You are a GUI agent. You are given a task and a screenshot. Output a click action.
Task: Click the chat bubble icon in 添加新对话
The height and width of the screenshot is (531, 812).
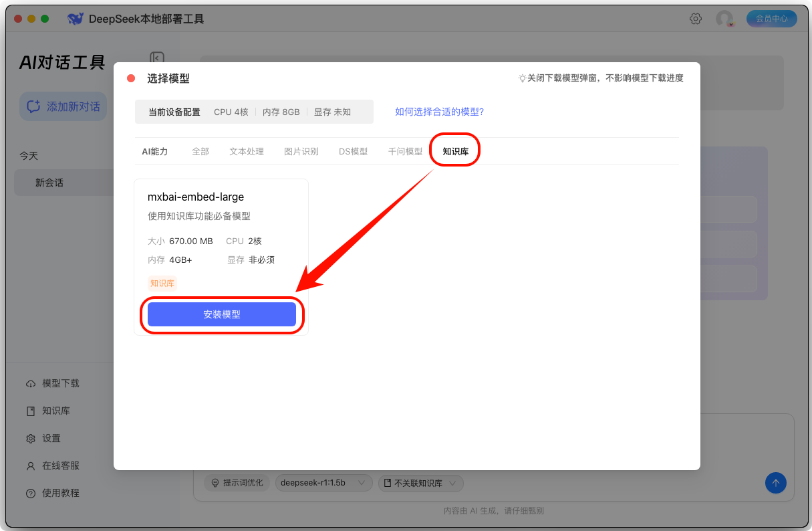tap(33, 106)
